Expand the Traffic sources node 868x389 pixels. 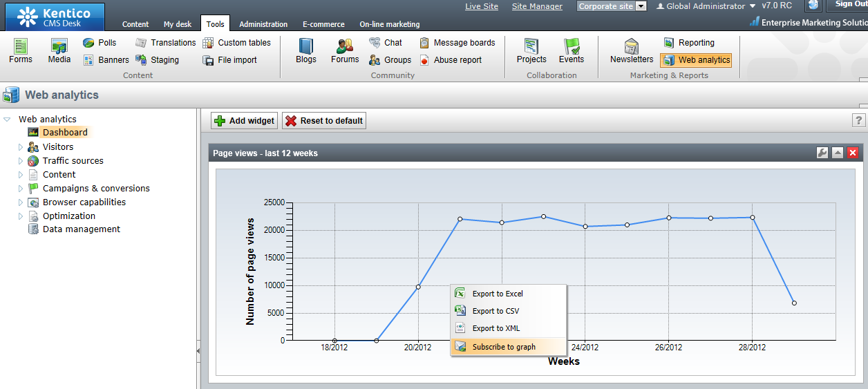pos(21,160)
